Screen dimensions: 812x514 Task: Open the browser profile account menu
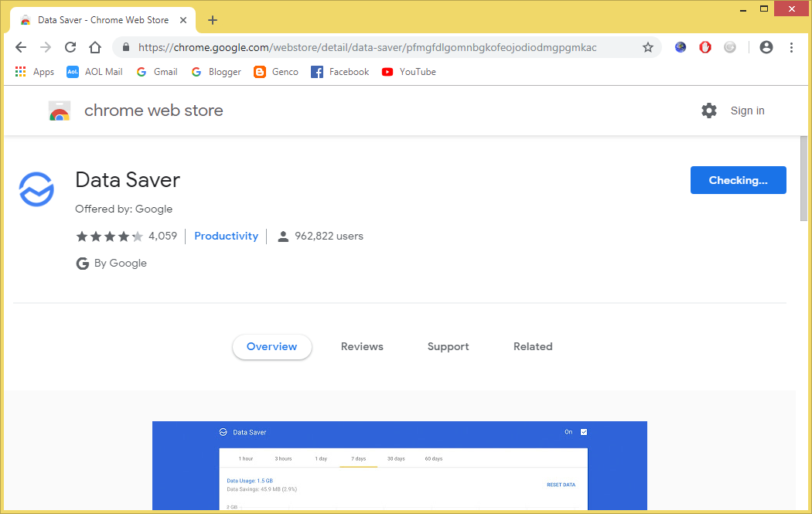pos(766,47)
